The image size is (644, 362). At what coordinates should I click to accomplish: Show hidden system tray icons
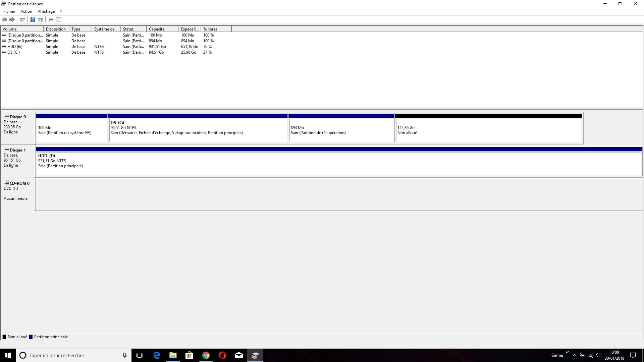pos(574,355)
